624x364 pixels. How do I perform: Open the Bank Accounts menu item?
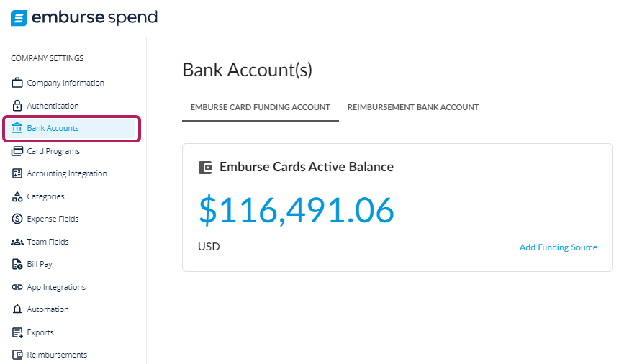72,129
